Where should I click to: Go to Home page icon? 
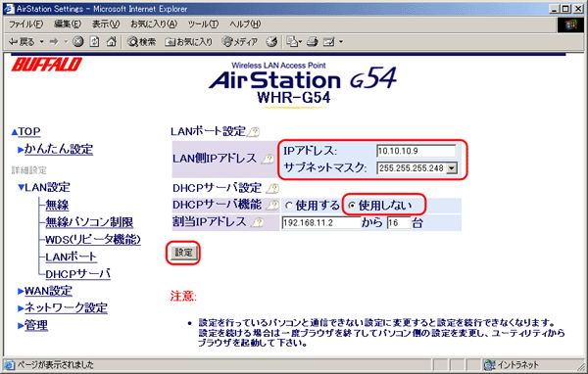tap(111, 41)
